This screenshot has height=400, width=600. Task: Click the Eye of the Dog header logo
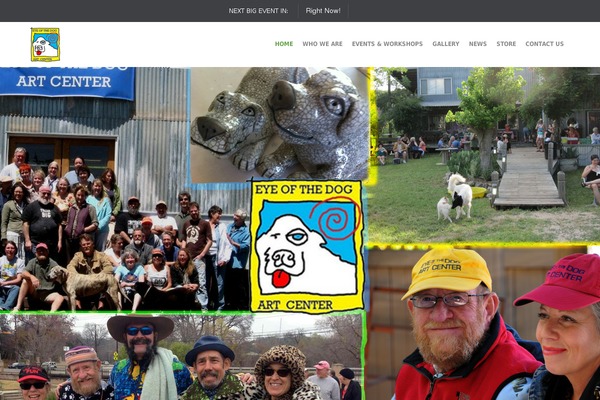point(45,44)
